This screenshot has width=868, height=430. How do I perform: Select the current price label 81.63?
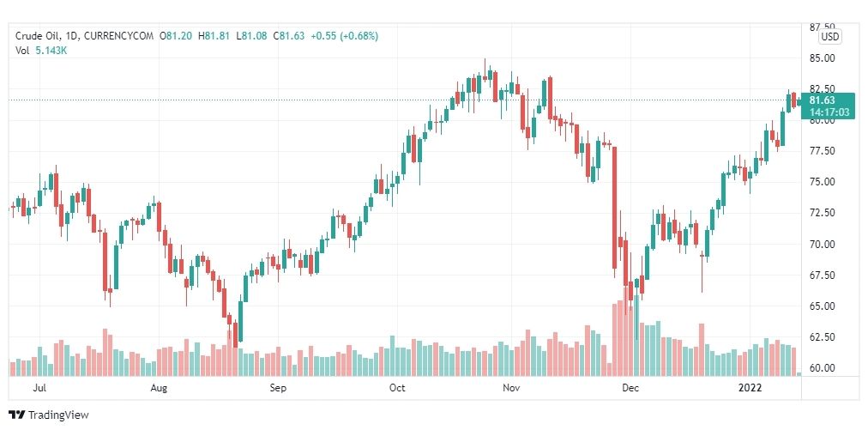coord(822,100)
